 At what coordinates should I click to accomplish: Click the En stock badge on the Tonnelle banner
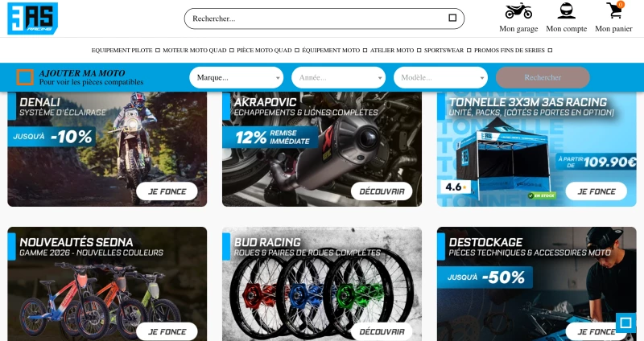[x=542, y=195]
